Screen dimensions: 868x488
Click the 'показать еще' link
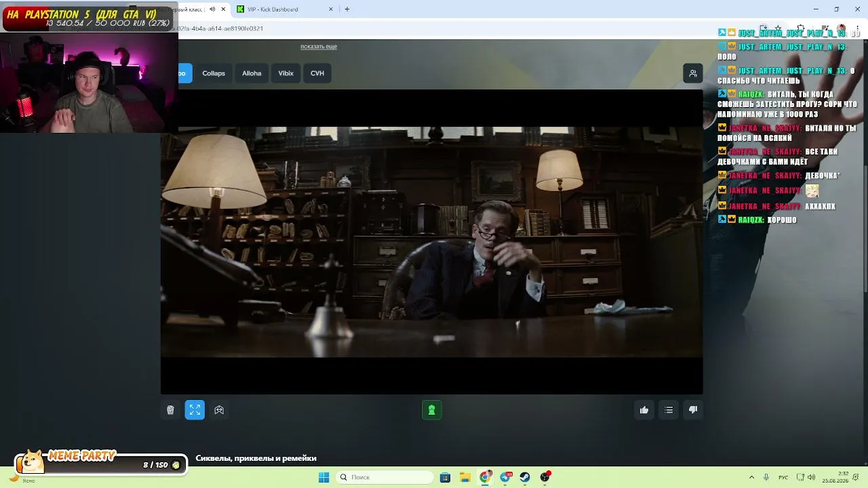click(319, 47)
